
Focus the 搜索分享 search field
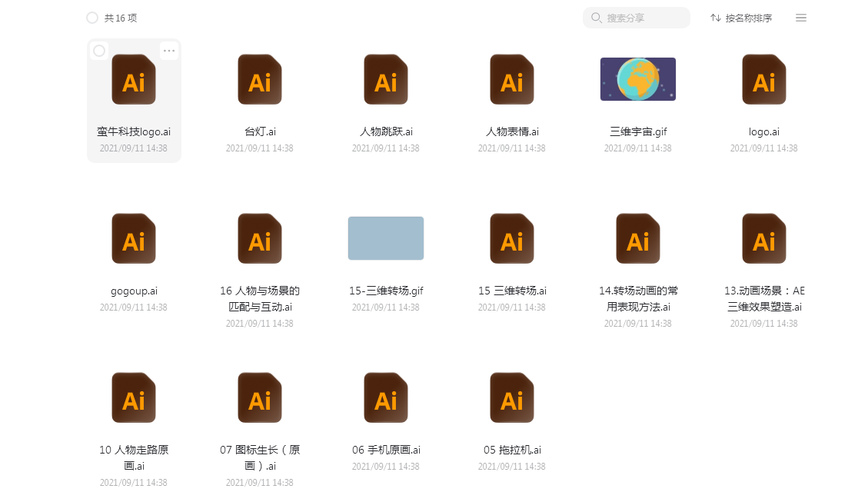[x=636, y=18]
